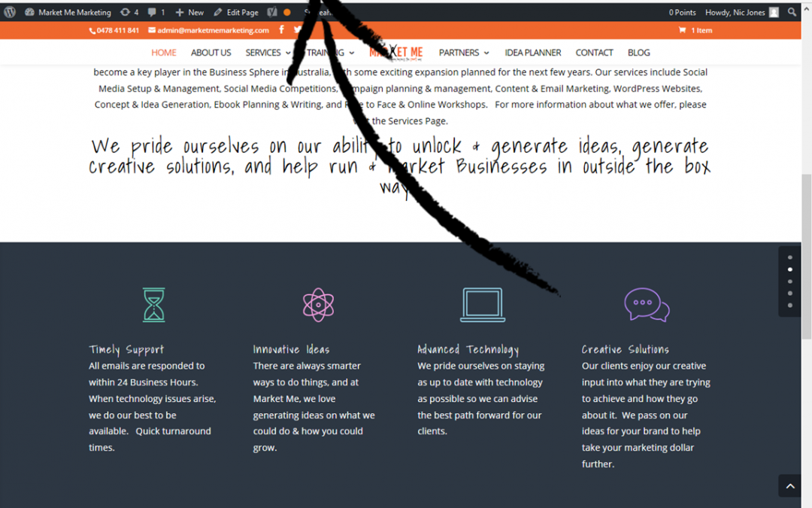
Task: Click the Market Me Marketing site name
Action: [74, 12]
